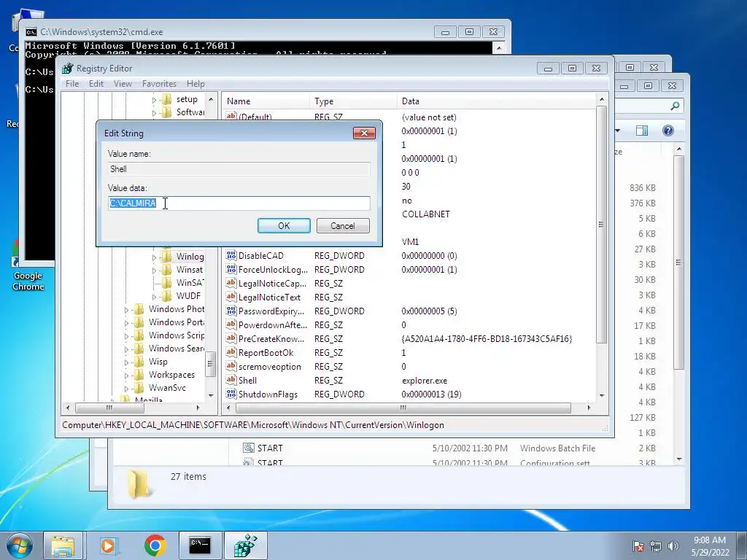Expand the Winlogon tree node arrow
The image size is (747, 560).
point(154,257)
